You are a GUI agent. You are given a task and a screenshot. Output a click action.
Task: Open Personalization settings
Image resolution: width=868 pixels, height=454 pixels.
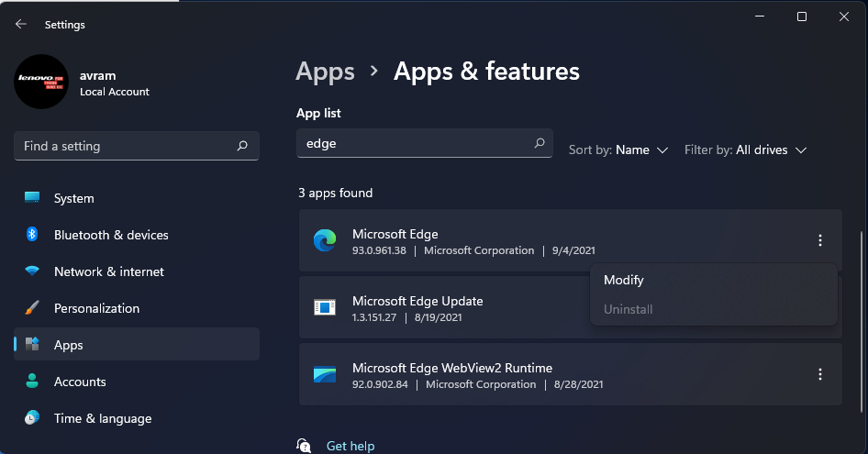96,308
